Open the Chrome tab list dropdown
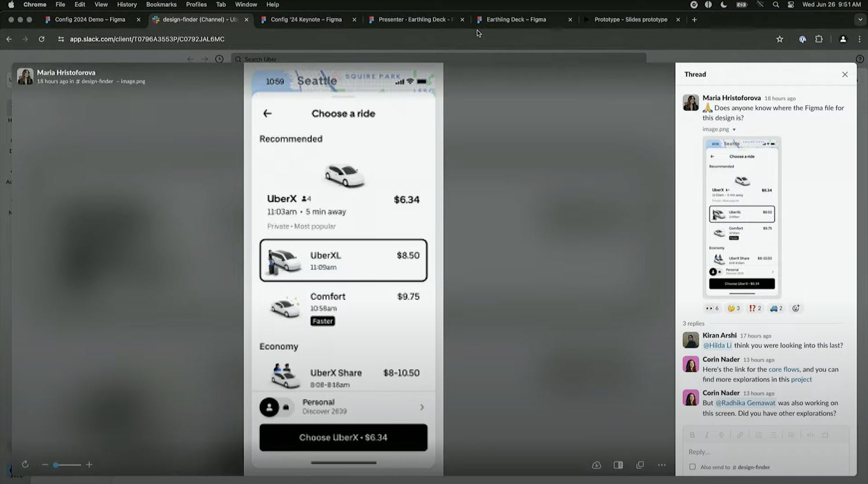The height and width of the screenshot is (484, 868). tap(860, 20)
